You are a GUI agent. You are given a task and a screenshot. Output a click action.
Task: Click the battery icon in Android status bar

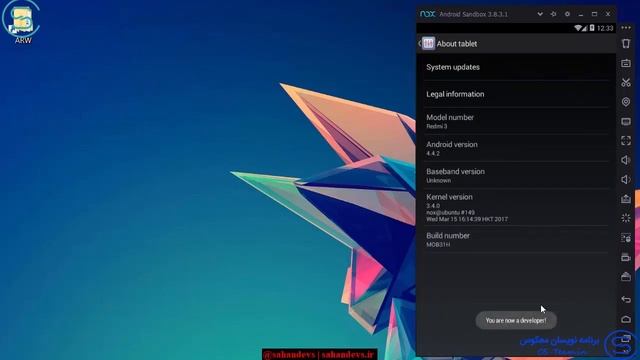pos(592,28)
